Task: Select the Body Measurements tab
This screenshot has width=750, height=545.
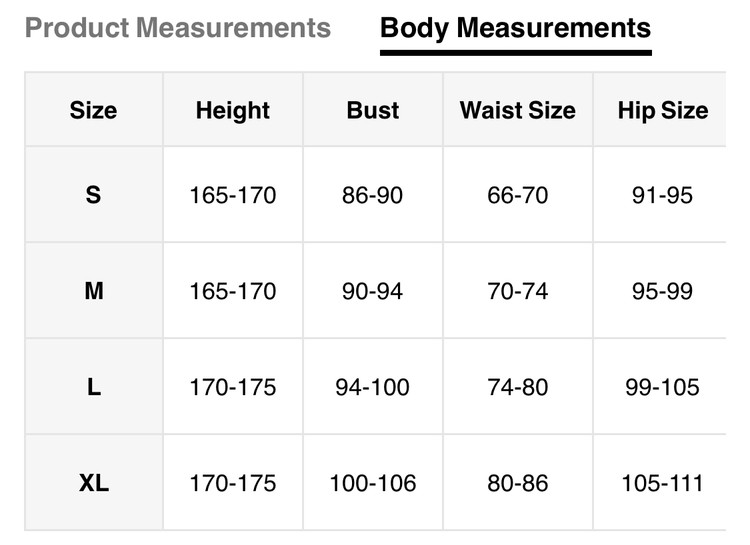Action: click(515, 28)
